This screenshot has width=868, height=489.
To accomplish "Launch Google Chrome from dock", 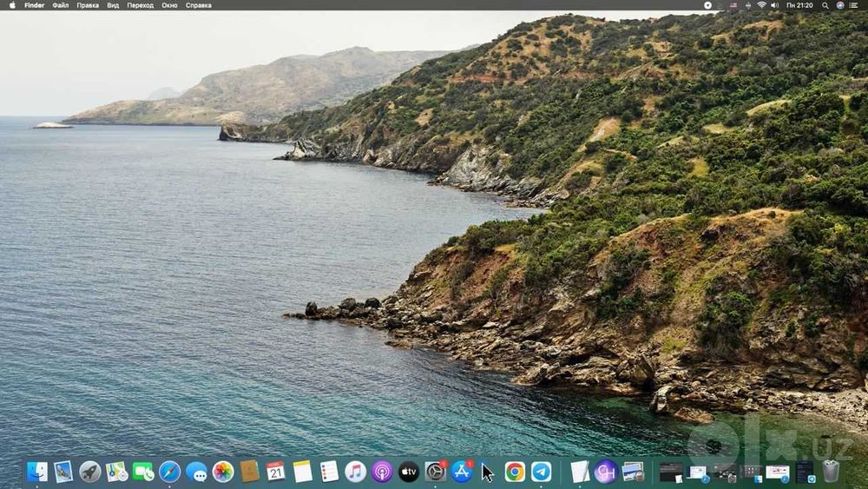I will [514, 472].
